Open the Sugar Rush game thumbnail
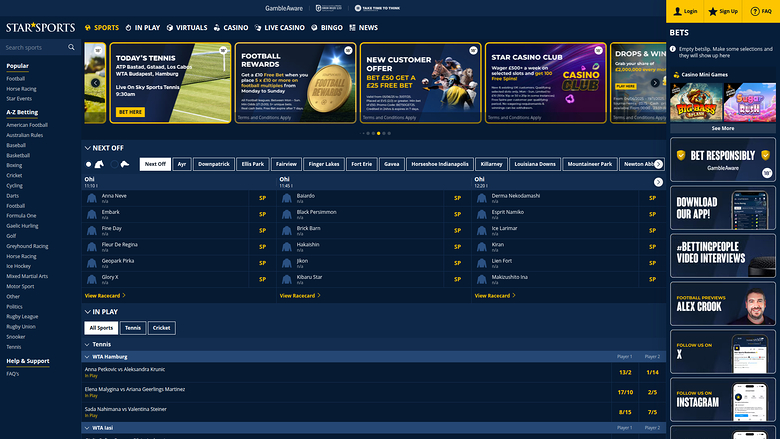This screenshot has width=780, height=439. 750,102
